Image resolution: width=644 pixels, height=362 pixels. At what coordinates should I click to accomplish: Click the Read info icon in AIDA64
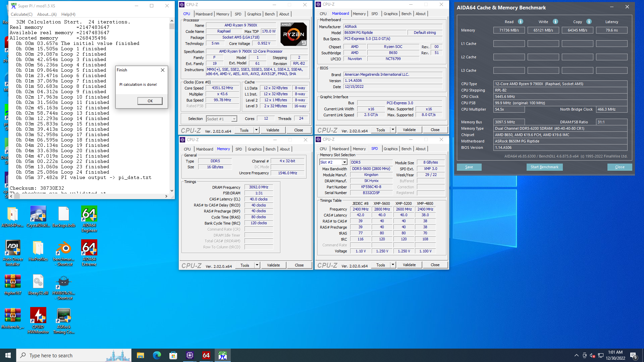[521, 21]
